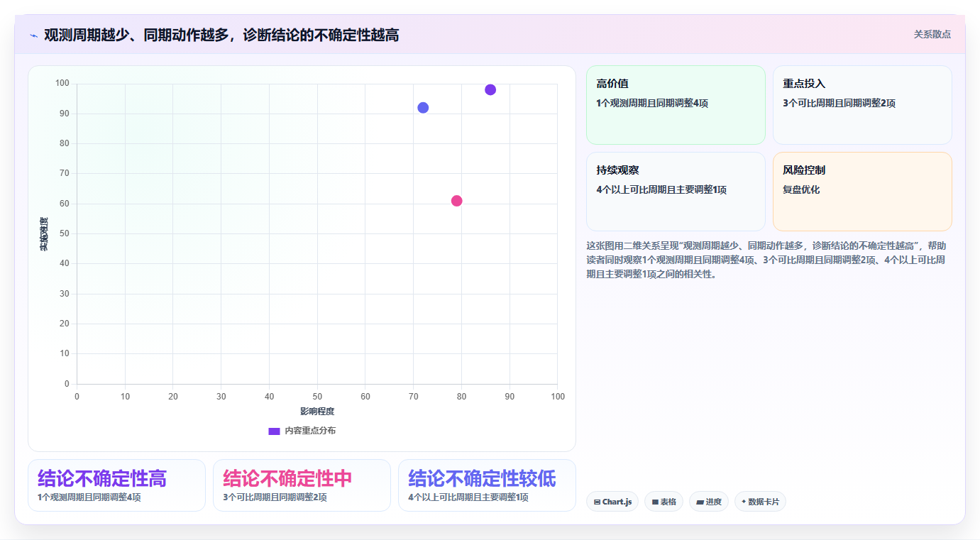
Task: Click the 数据卡片 tag
Action: click(760, 502)
